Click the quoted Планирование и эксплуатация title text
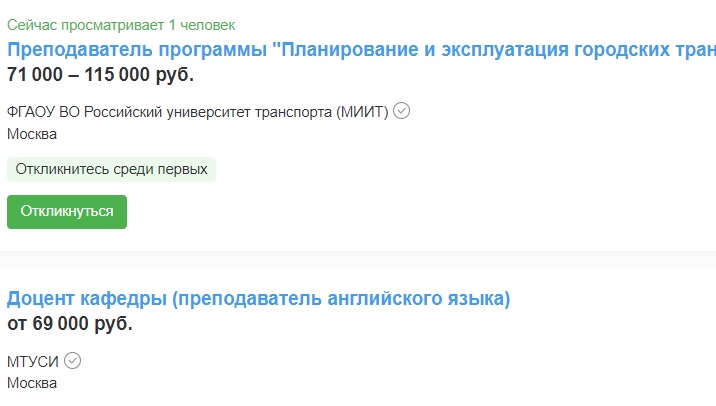This screenshot has width=716, height=406. click(x=494, y=49)
